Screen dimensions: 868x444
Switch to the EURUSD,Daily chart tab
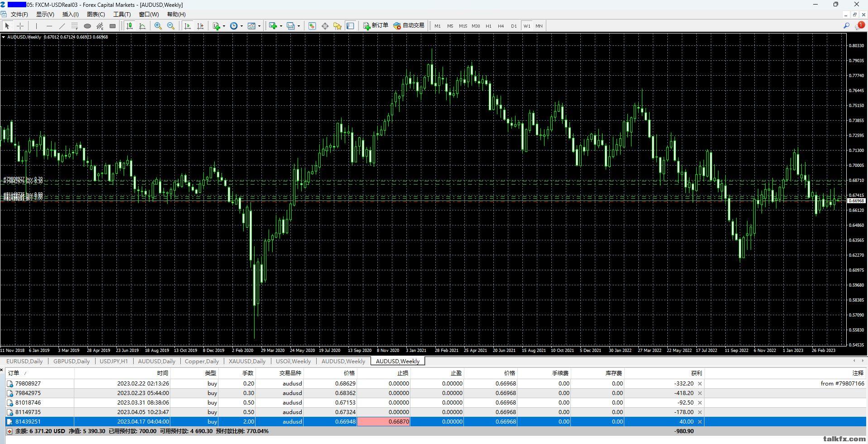[24, 361]
